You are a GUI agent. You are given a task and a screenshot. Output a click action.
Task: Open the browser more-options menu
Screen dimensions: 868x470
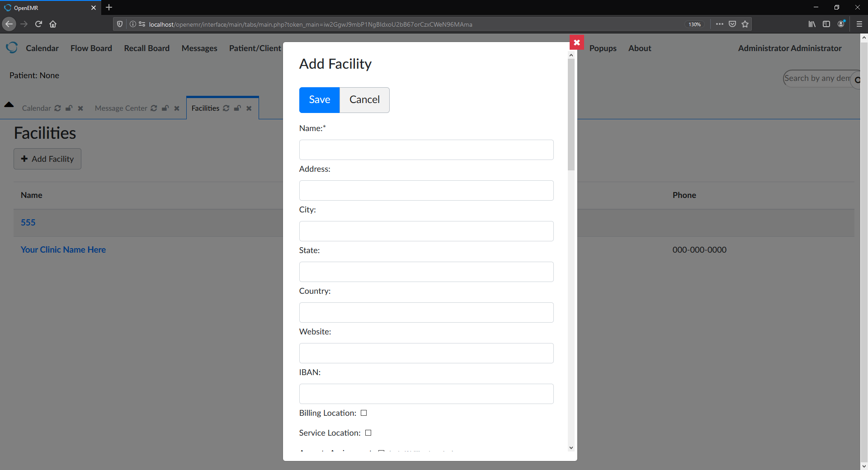pyautogui.click(x=719, y=24)
